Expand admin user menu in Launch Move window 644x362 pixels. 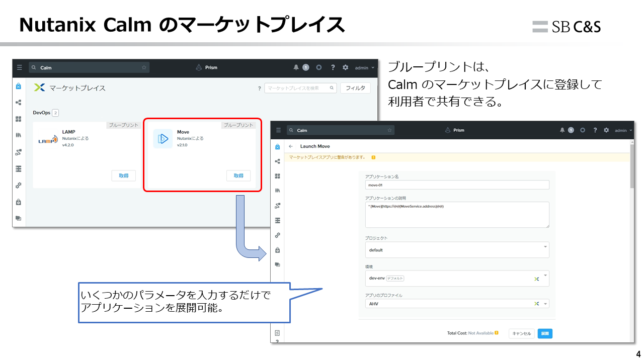[622, 130]
